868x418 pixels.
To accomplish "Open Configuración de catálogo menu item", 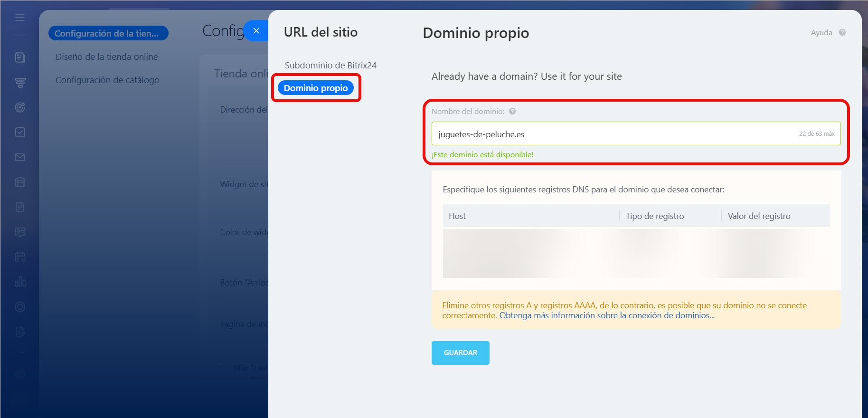I will point(107,80).
